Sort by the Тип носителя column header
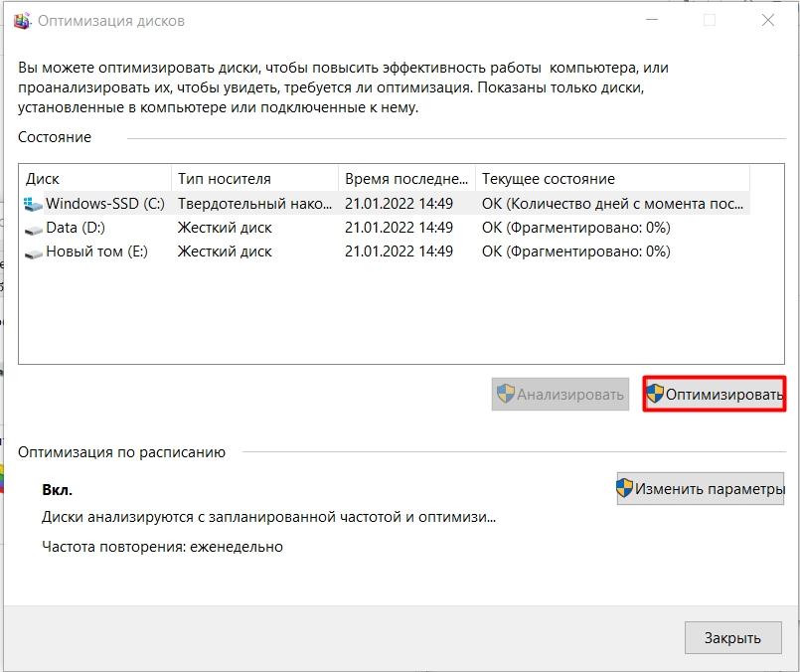 coord(255,179)
